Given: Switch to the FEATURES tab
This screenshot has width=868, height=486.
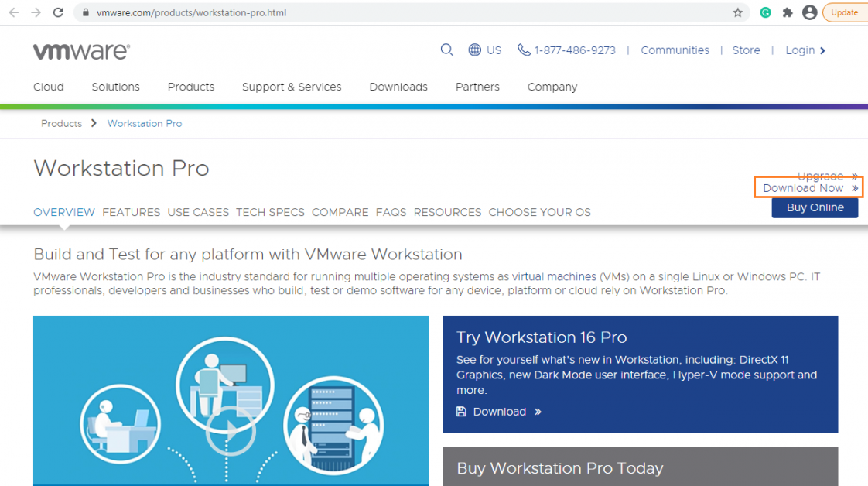Looking at the screenshot, I should click(x=131, y=212).
